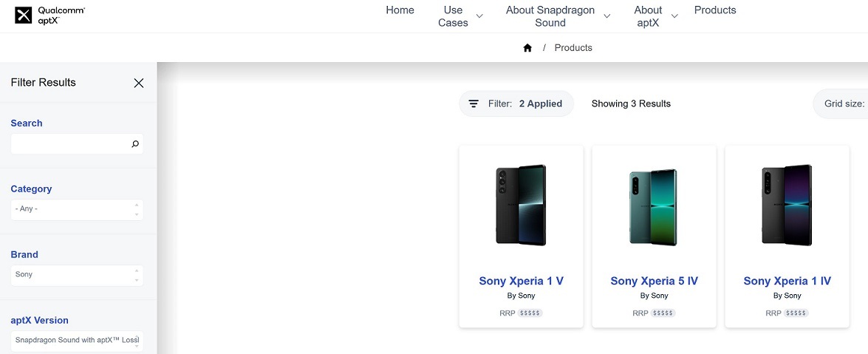Expand the About Snapdragon Sound chevron
Image resolution: width=868 pixels, height=354 pixels.
pyautogui.click(x=607, y=16)
